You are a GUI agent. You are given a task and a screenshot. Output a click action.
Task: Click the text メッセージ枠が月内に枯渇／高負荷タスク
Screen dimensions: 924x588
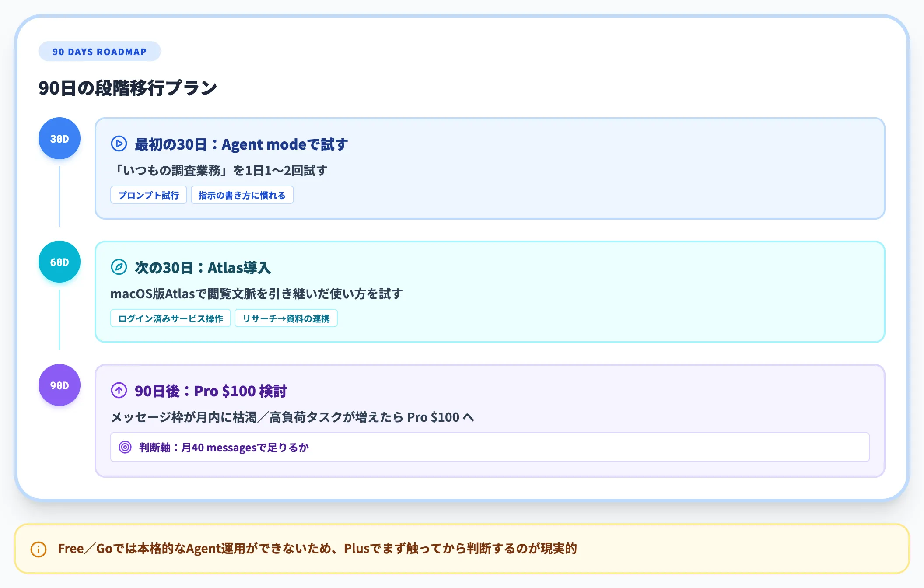(226, 417)
